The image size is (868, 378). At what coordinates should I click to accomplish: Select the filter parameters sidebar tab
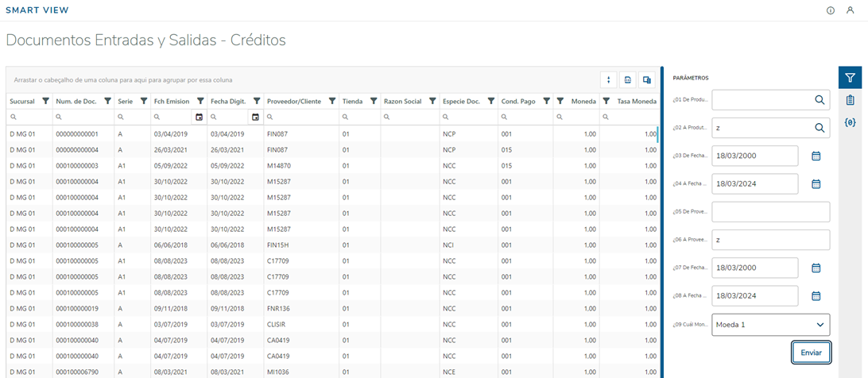tap(851, 78)
